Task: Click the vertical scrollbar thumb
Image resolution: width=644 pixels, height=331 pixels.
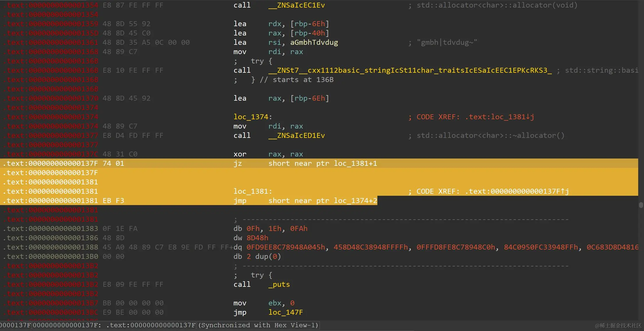Action: coord(641,205)
